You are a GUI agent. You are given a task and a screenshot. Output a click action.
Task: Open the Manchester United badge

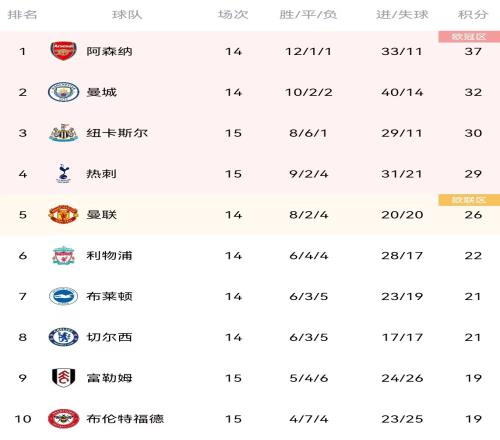[x=63, y=214]
